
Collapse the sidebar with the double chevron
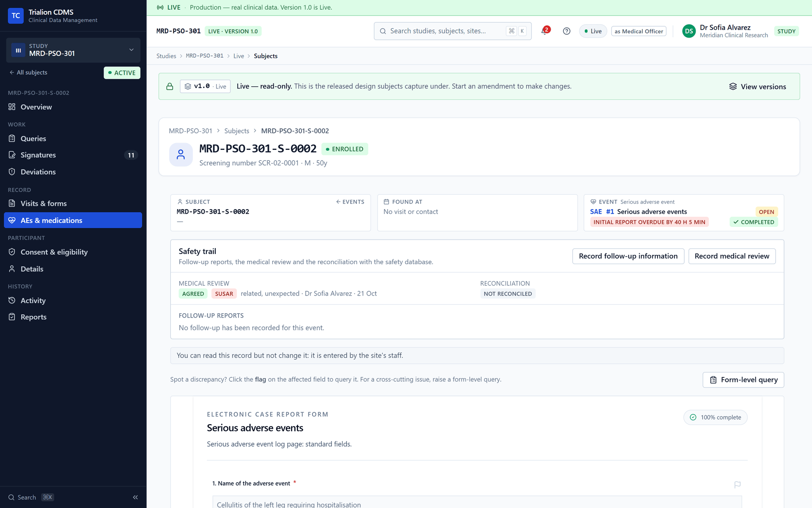pyautogui.click(x=135, y=497)
